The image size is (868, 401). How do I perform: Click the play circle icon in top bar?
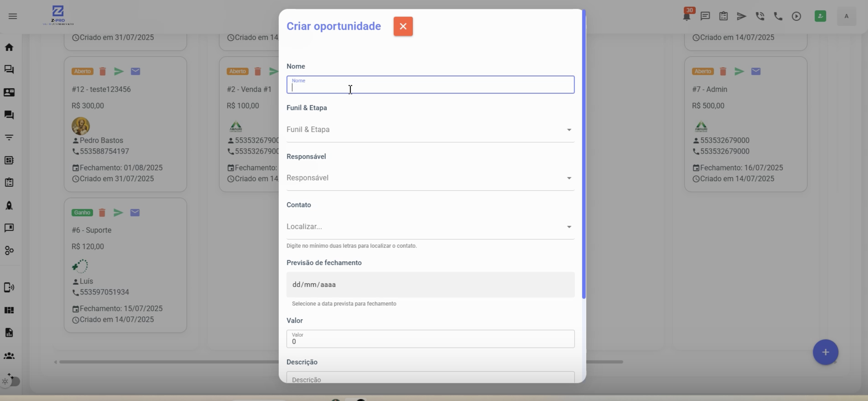click(796, 16)
